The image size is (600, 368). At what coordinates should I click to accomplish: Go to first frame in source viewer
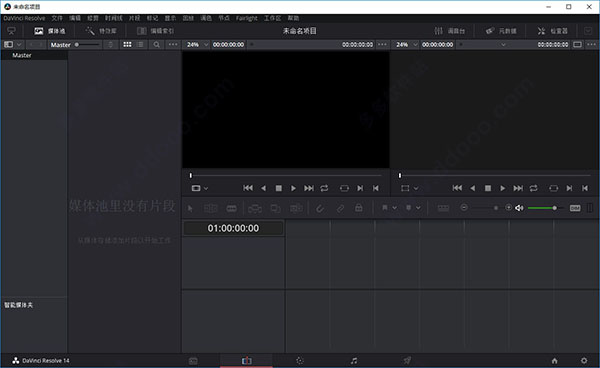248,188
